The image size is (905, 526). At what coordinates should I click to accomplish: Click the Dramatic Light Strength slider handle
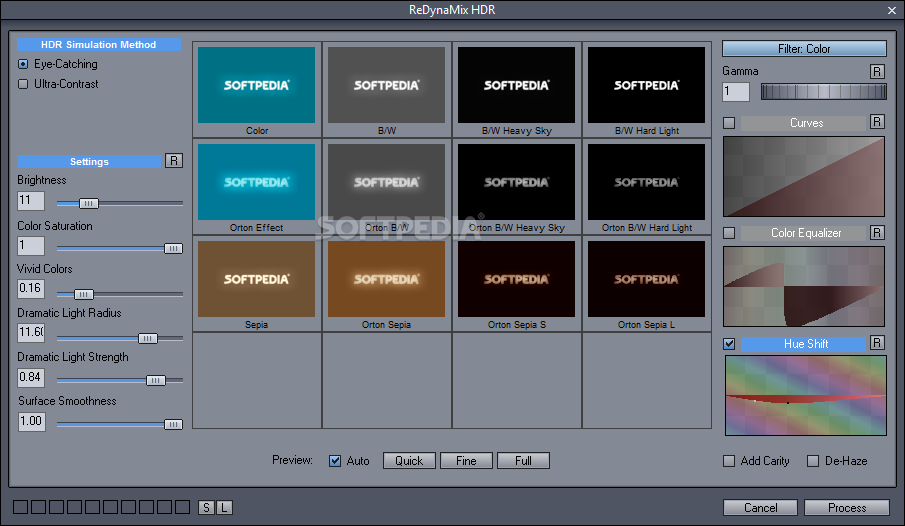tap(156, 380)
